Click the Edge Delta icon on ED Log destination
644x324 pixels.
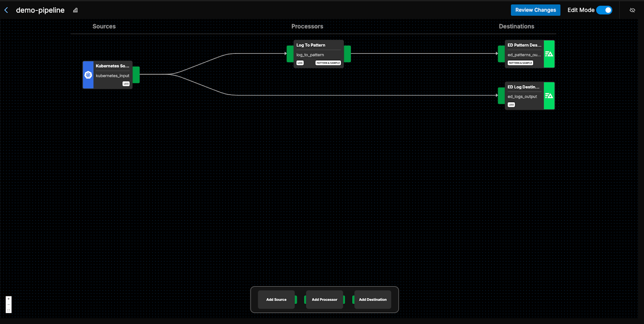[549, 96]
